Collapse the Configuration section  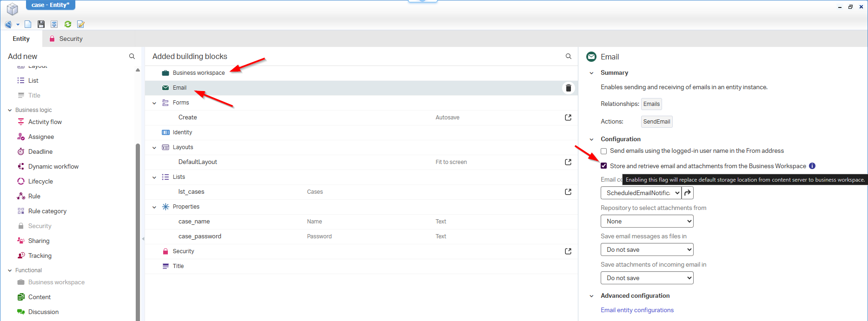pos(591,139)
